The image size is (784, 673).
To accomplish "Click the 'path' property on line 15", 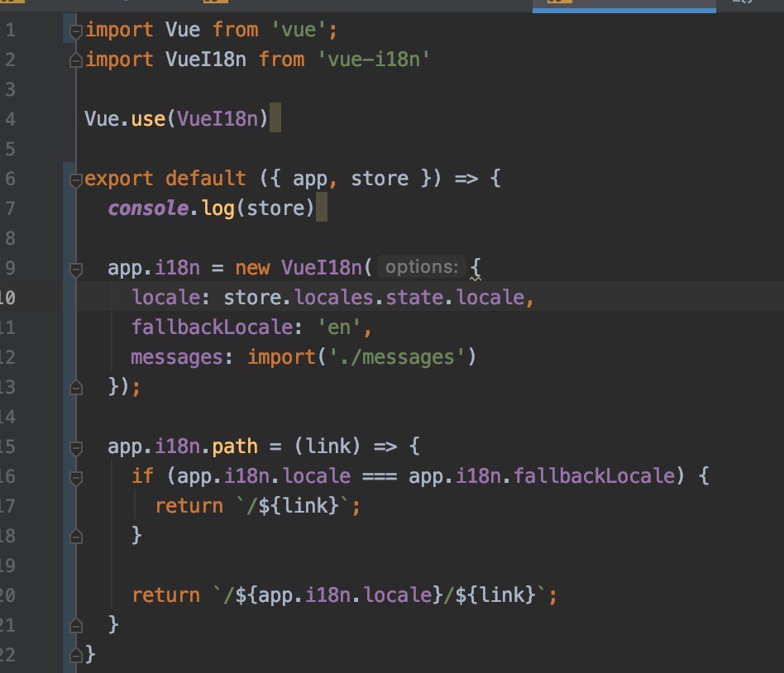I will tap(235, 446).
